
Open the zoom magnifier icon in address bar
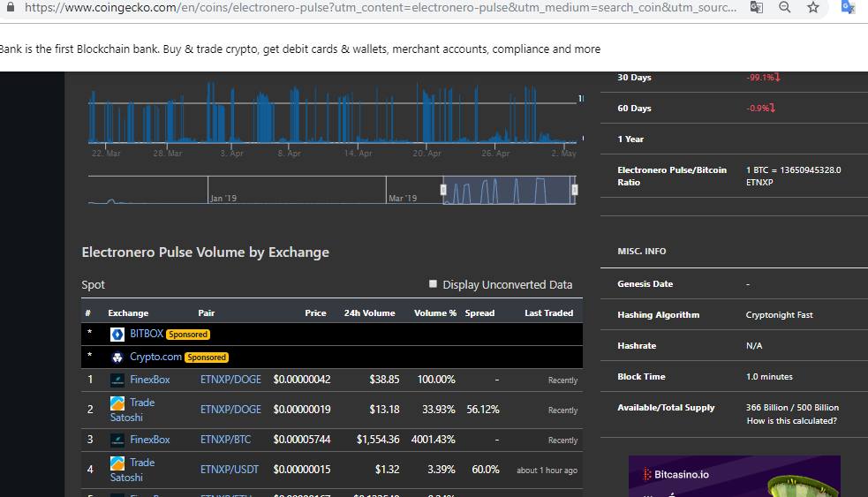(x=785, y=8)
